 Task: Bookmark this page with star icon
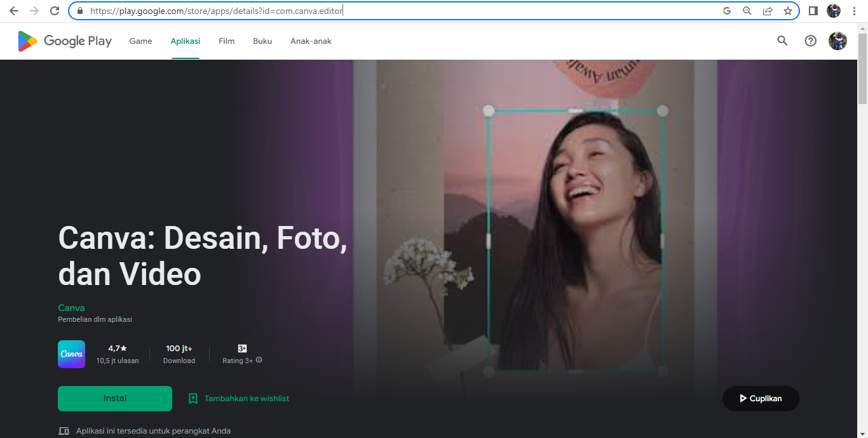click(x=788, y=11)
